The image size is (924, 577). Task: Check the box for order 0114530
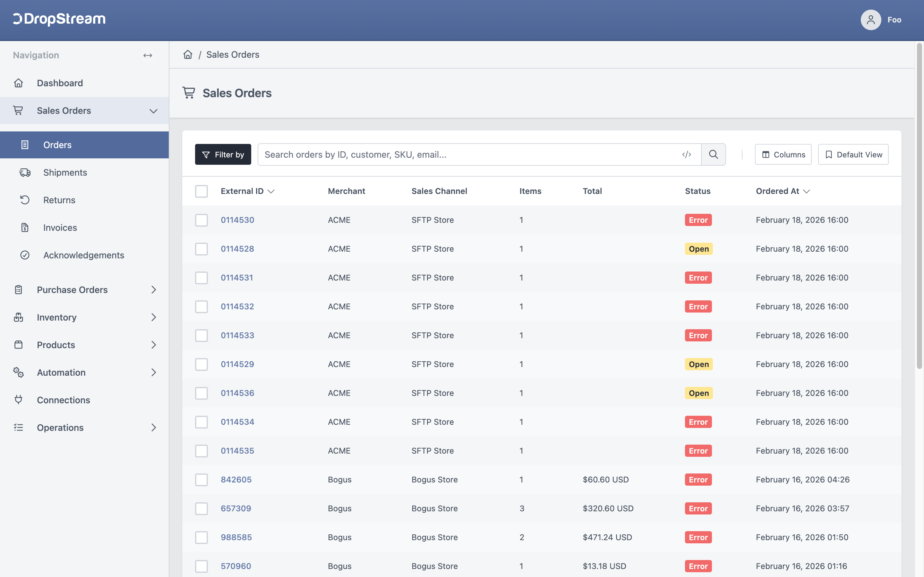coord(201,220)
